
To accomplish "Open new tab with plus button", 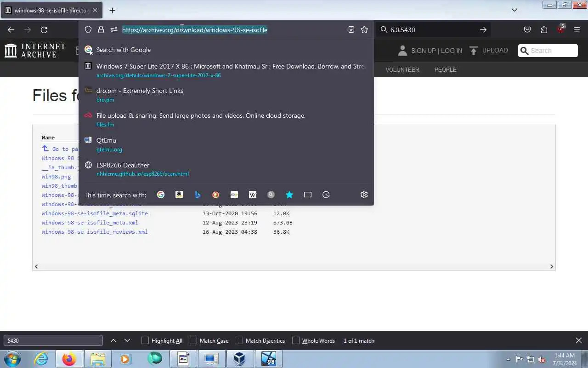I will click(x=112, y=10).
